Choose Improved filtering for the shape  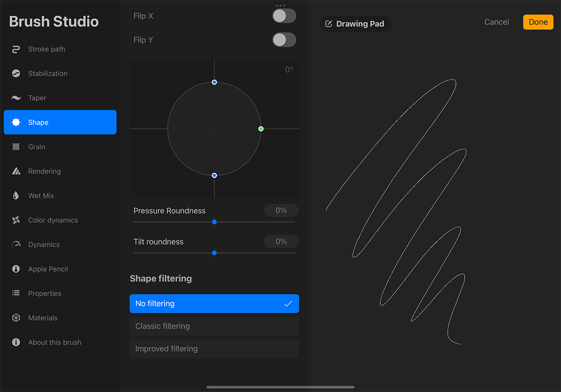coord(214,348)
